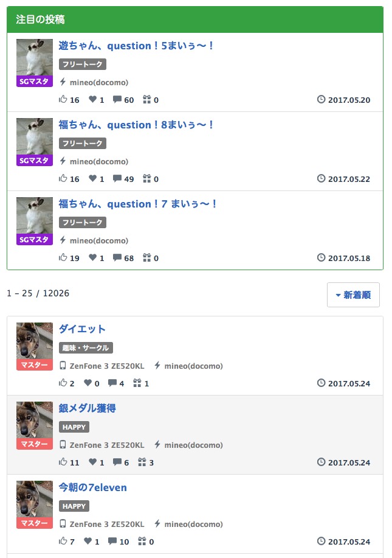
Task: Click gift icon on 銀メダル獲得 post
Action: 142,462
